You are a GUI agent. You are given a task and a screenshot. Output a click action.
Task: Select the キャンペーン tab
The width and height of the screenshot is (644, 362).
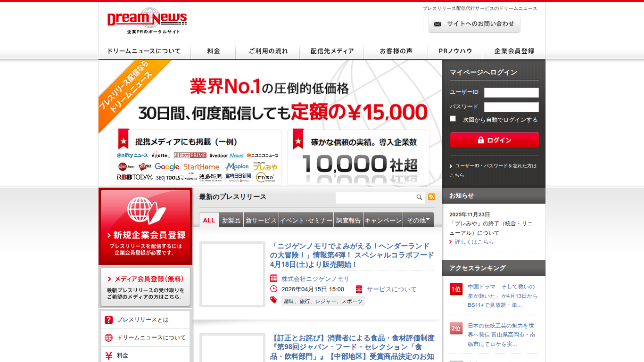[x=383, y=220]
